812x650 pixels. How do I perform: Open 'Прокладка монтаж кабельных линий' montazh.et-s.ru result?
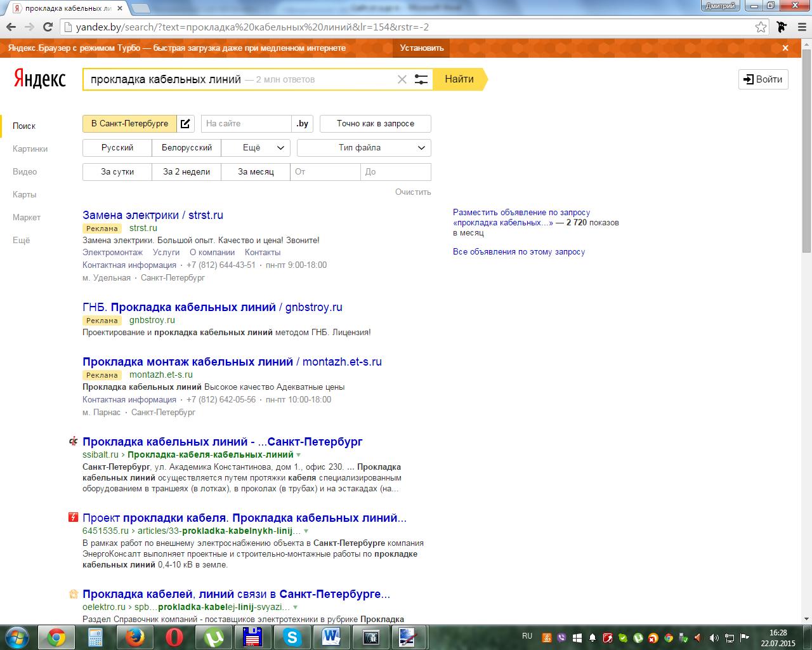(x=232, y=362)
